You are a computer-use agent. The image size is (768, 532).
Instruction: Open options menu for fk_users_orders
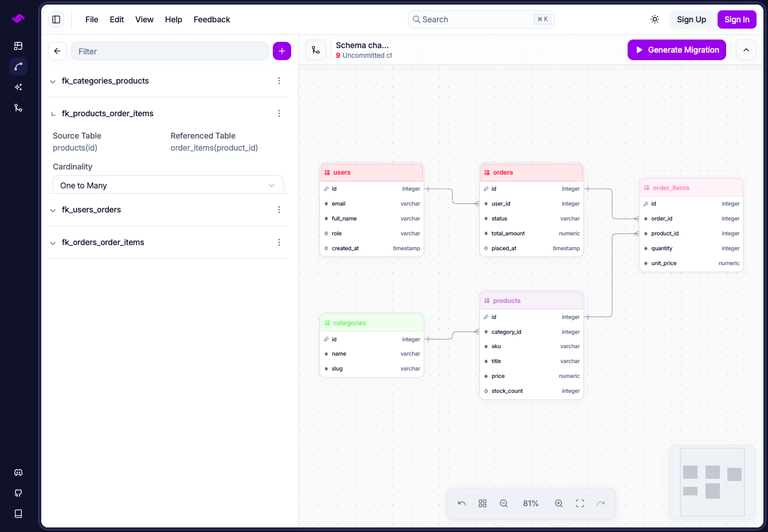pyautogui.click(x=279, y=210)
